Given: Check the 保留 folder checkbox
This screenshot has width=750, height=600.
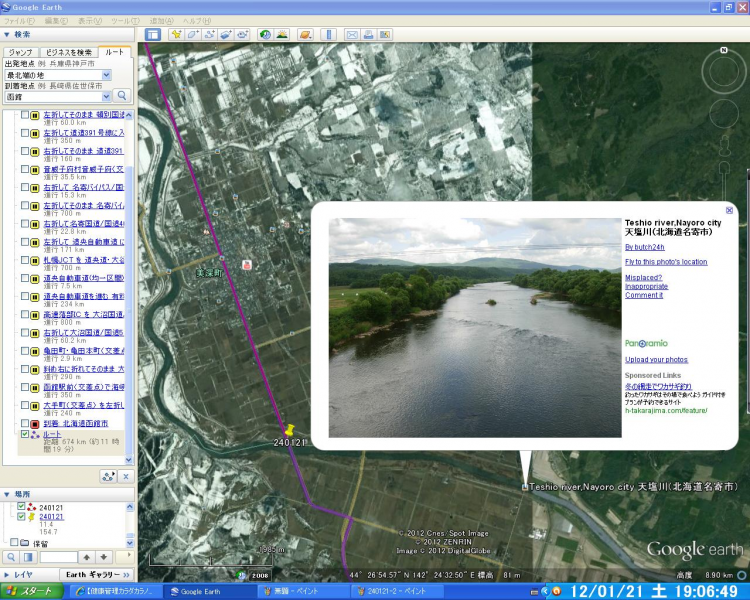Looking at the screenshot, I should pyautogui.click(x=13, y=542).
